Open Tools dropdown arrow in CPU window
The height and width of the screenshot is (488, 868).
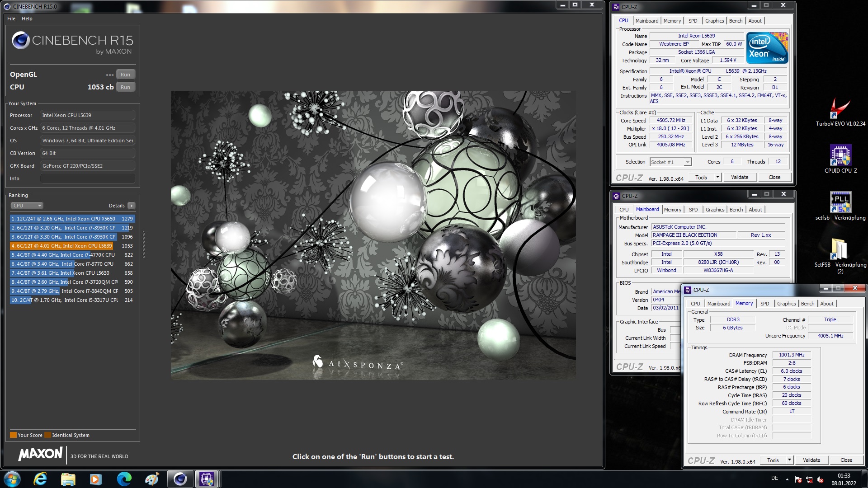point(717,177)
